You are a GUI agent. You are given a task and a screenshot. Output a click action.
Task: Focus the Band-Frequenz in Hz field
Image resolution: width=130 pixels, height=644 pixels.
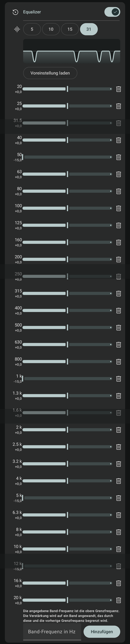coord(52,632)
